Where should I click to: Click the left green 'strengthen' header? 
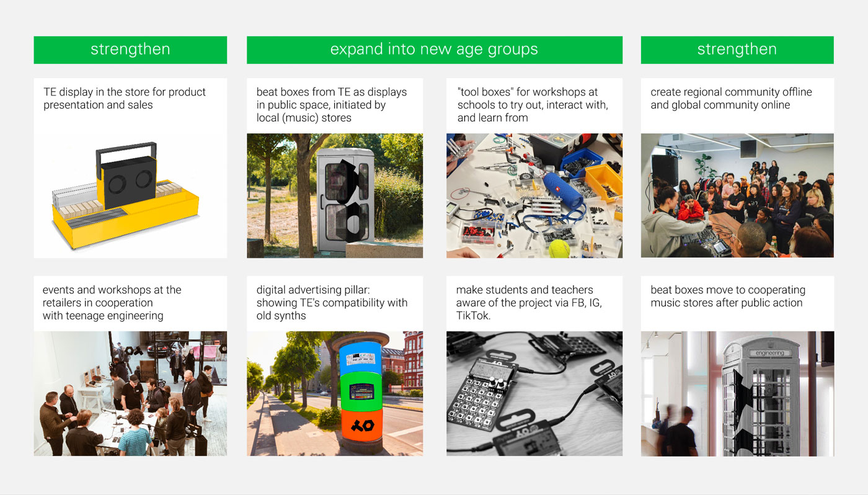(130, 50)
